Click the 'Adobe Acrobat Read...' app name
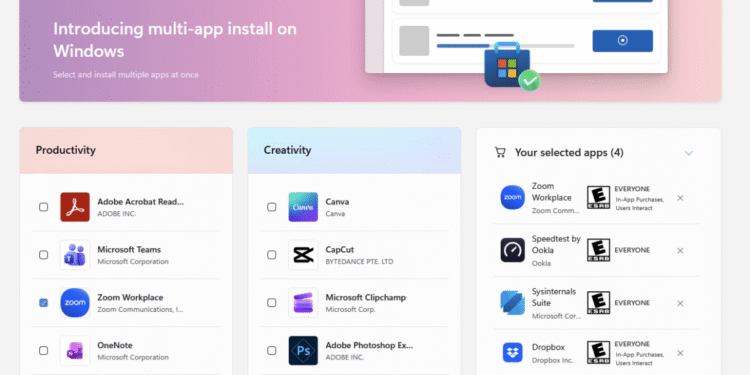The width and height of the screenshot is (750, 375). pos(141,202)
